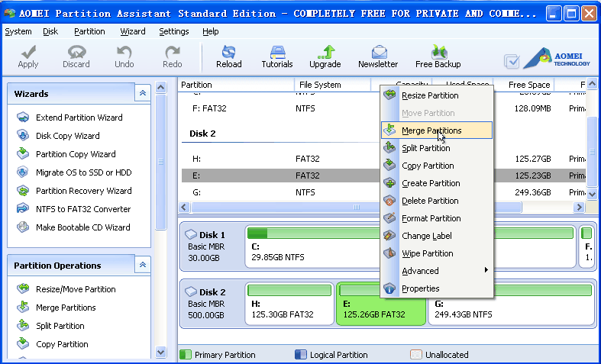Open the Disk menu
The height and width of the screenshot is (364, 601).
point(50,31)
